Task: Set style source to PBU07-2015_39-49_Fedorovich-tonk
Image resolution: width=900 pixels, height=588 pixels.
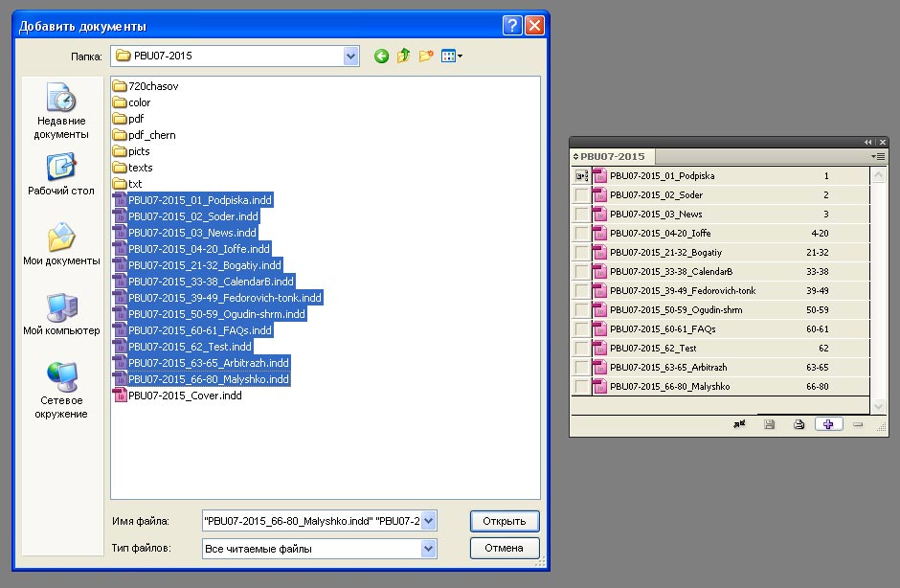Action: (581, 290)
